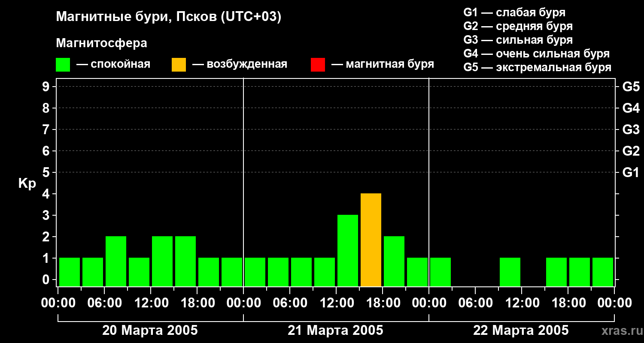
Task: Click the G4 label on right axis
Action: coord(631,108)
